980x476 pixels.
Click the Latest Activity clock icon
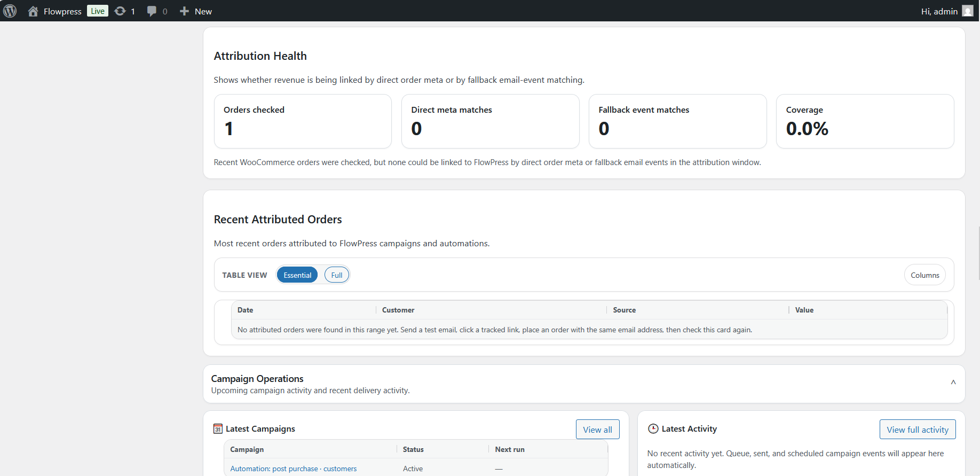point(653,428)
